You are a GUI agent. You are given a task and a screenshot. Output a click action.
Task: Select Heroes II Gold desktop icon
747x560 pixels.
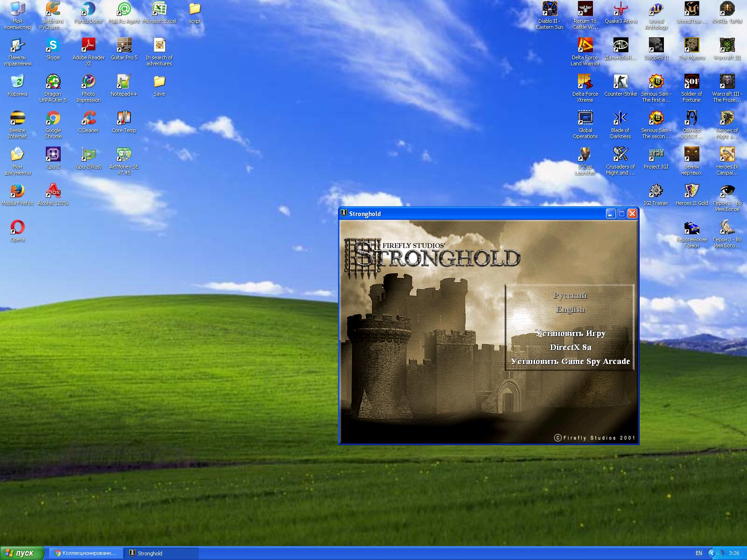[691, 195]
